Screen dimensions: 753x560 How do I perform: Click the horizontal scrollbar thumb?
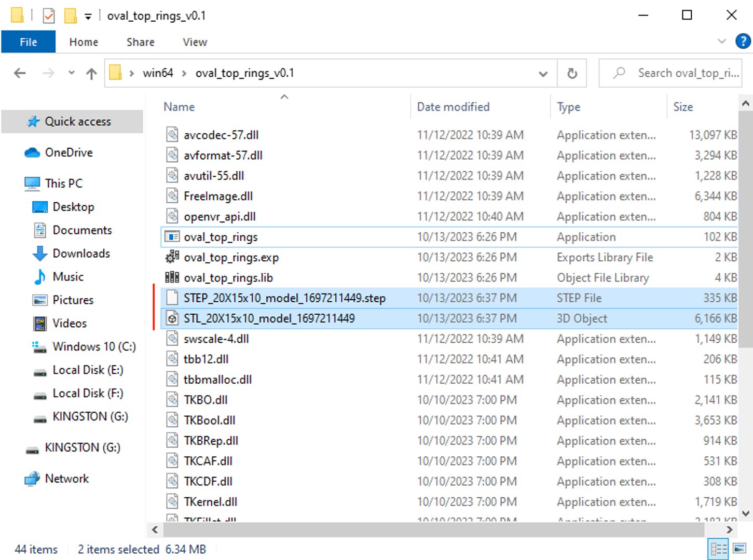click(433, 529)
